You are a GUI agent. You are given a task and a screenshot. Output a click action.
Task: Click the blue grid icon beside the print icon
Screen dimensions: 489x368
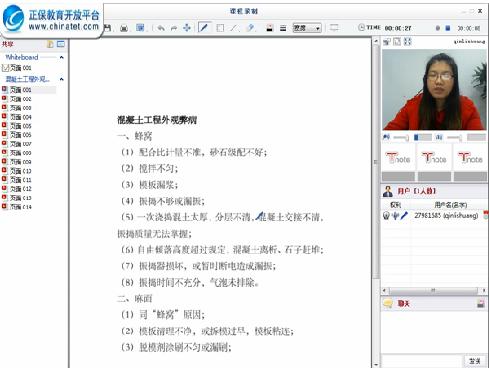pyautogui.click(x=140, y=28)
